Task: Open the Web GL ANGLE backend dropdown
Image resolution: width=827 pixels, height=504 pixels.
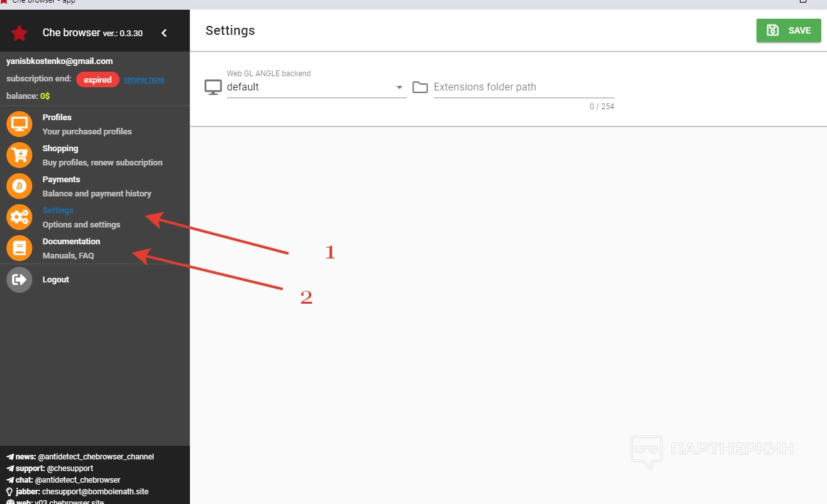Action: pyautogui.click(x=315, y=87)
